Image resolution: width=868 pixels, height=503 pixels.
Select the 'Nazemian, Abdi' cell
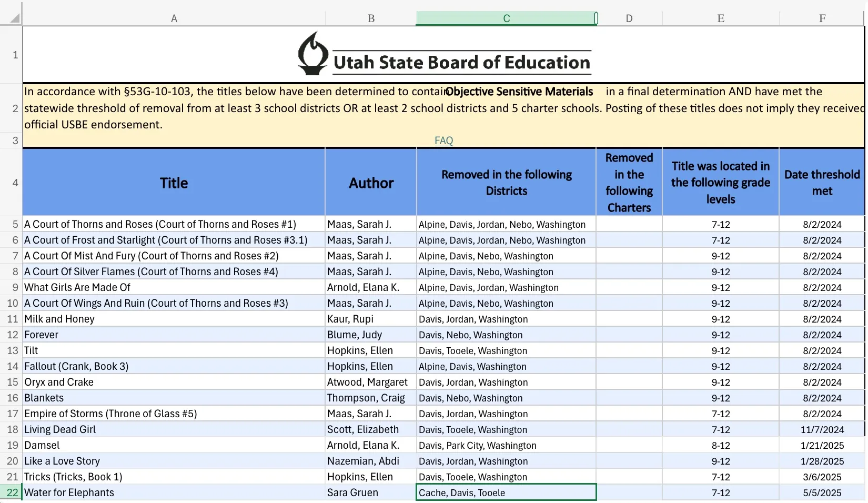pos(371,461)
